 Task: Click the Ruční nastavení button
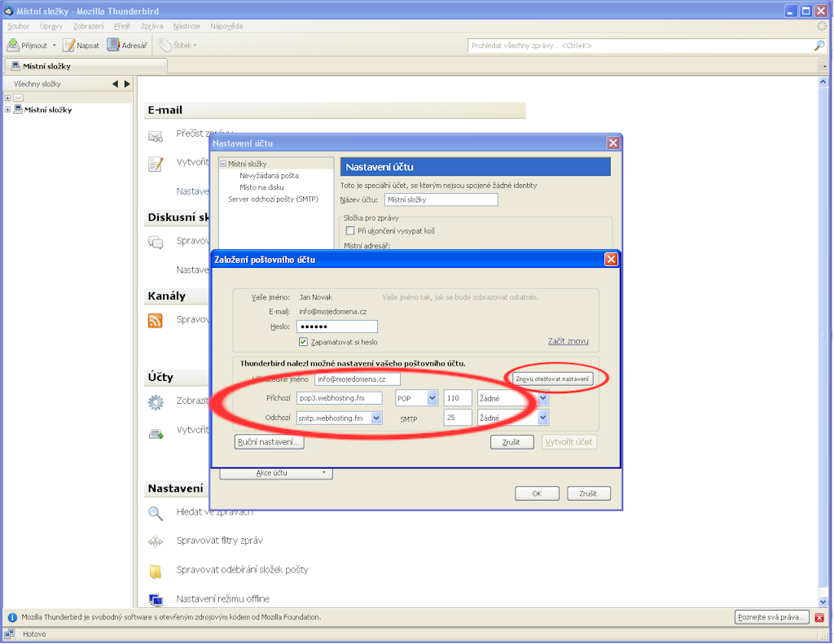pos(269,442)
